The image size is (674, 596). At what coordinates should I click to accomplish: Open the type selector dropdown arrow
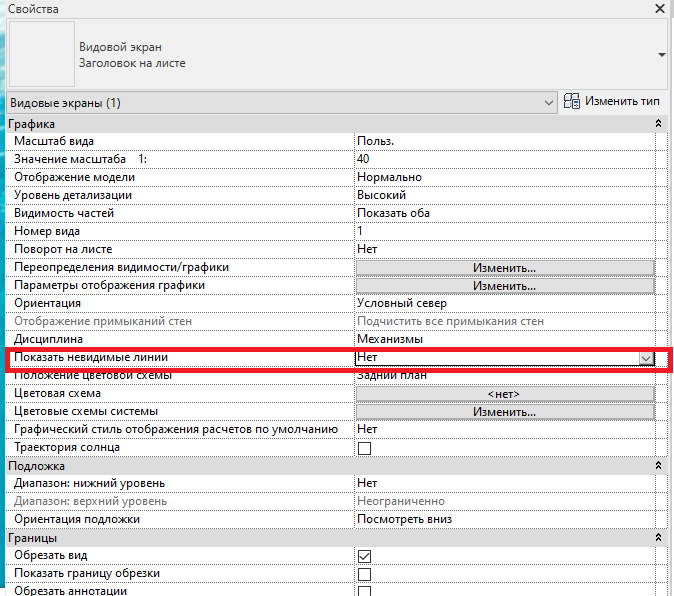(x=662, y=55)
